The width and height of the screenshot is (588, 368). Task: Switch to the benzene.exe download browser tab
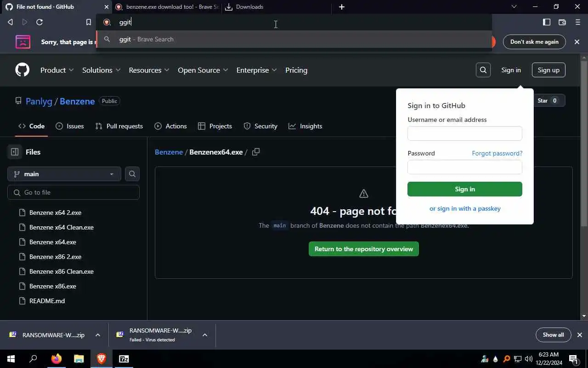coord(167,7)
